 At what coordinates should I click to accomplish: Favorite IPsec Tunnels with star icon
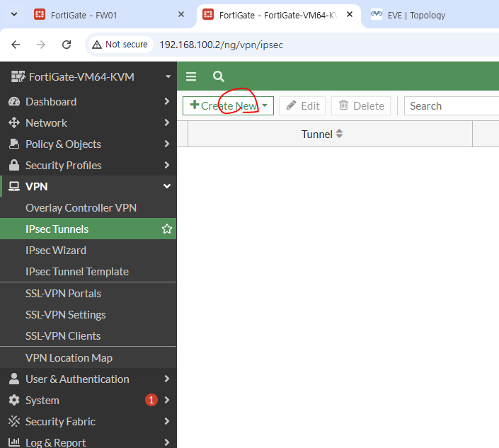pyautogui.click(x=167, y=229)
